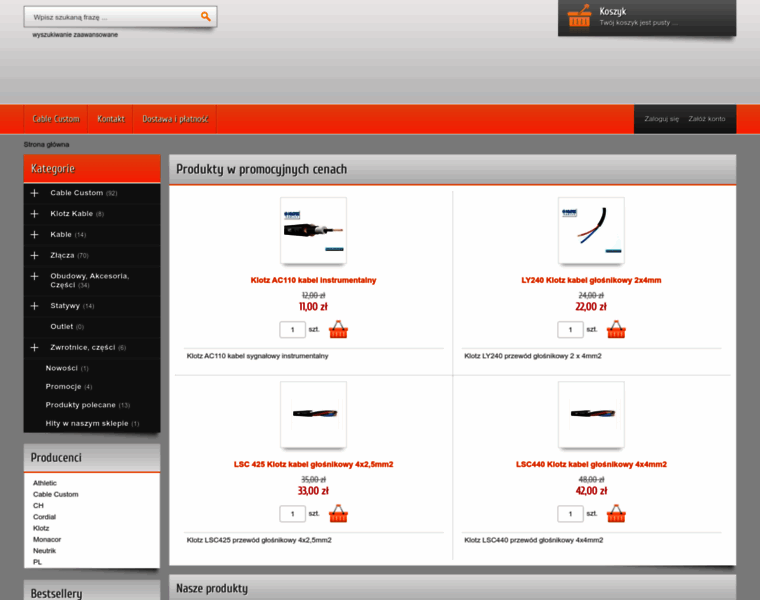Click the search magnifier icon
The width and height of the screenshot is (760, 600).
click(206, 16)
